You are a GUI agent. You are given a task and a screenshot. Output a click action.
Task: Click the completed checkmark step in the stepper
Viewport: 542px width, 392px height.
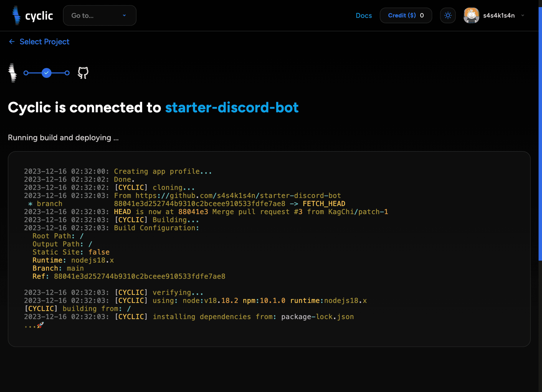pyautogui.click(x=47, y=73)
